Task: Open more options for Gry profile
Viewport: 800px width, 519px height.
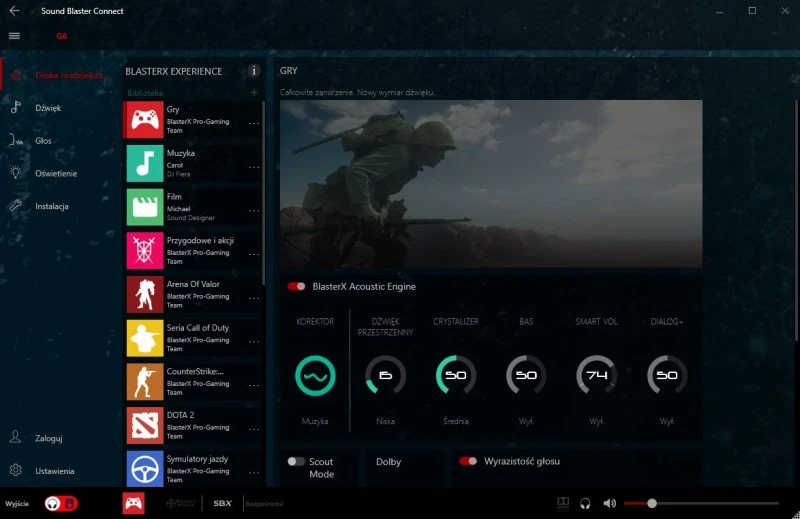Action: (x=254, y=124)
